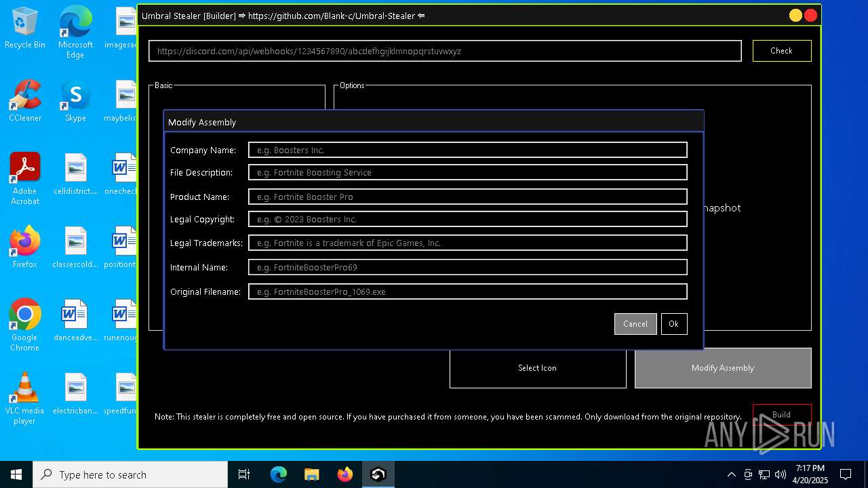Image resolution: width=868 pixels, height=488 pixels.
Task: Click the Legal Copyright field
Action: (468, 219)
